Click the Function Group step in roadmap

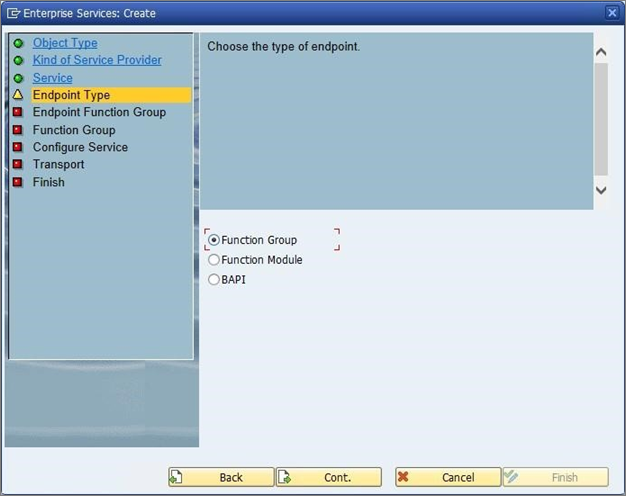[74, 130]
